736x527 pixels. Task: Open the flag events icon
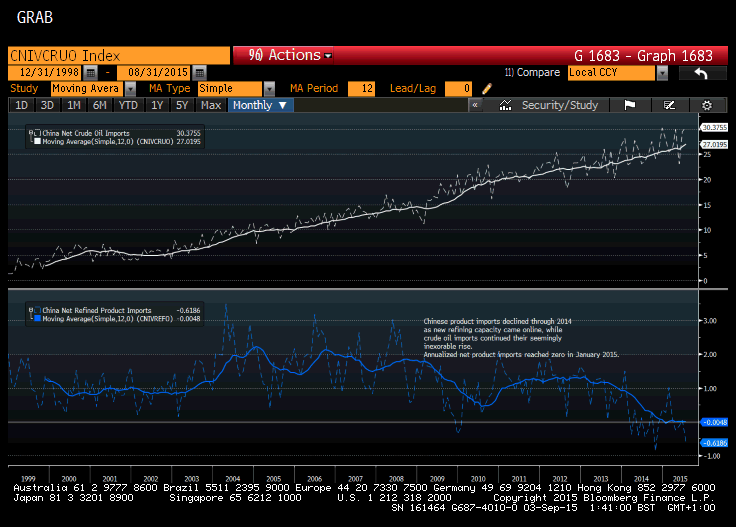[x=629, y=105]
